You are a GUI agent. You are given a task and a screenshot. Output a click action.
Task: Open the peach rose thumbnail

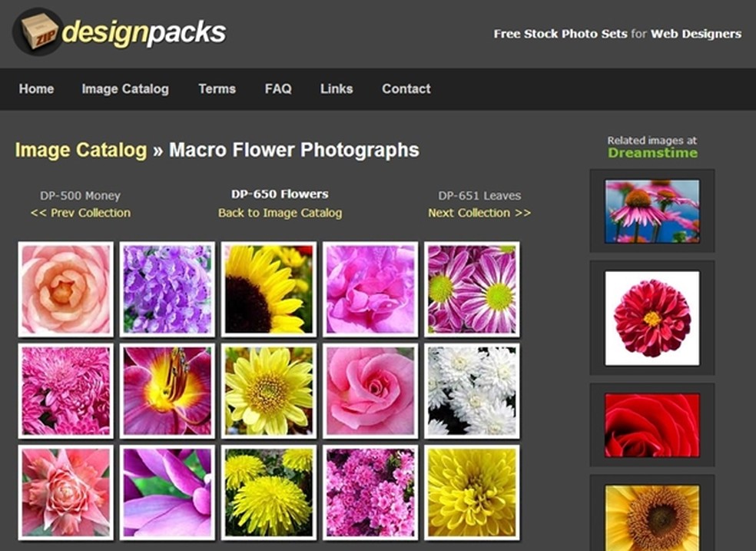pyautogui.click(x=65, y=289)
